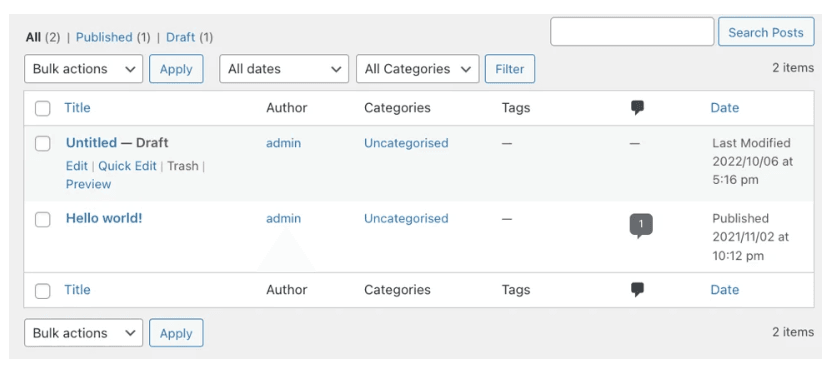Click Preview under the Untitled post
Viewport: 831px width, 366px height.
[x=89, y=184]
